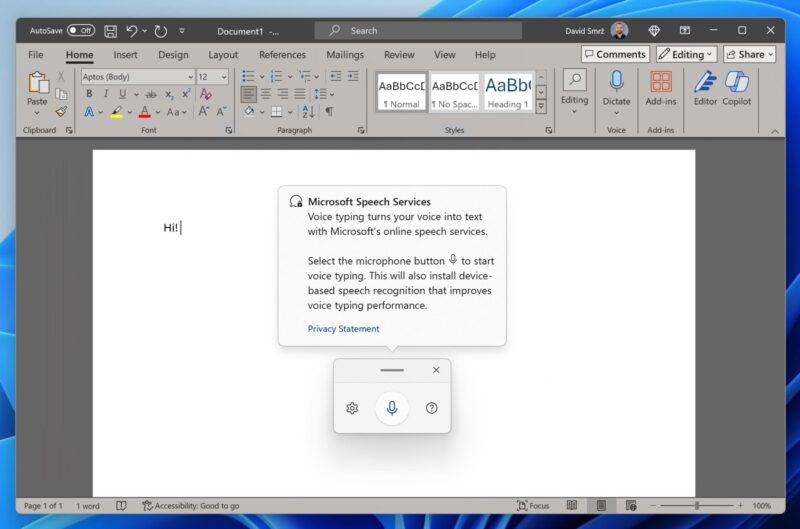The image size is (800, 529).
Task: Open ribbon display options icon
Action: (x=685, y=31)
